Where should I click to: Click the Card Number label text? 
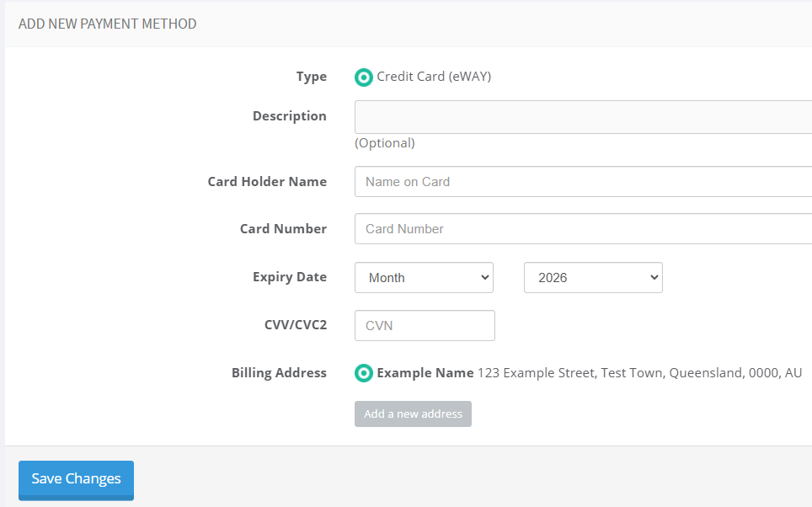283,229
